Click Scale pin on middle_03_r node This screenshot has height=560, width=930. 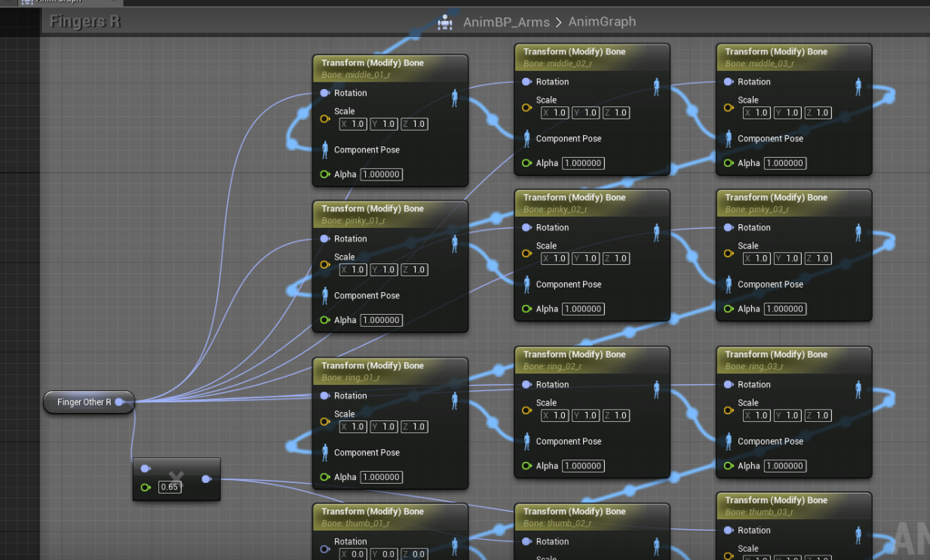[728, 107]
